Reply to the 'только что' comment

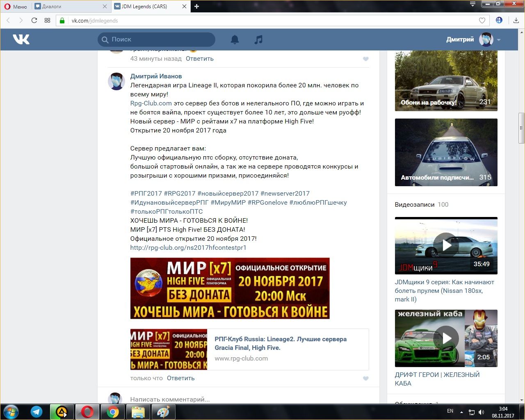181,378
